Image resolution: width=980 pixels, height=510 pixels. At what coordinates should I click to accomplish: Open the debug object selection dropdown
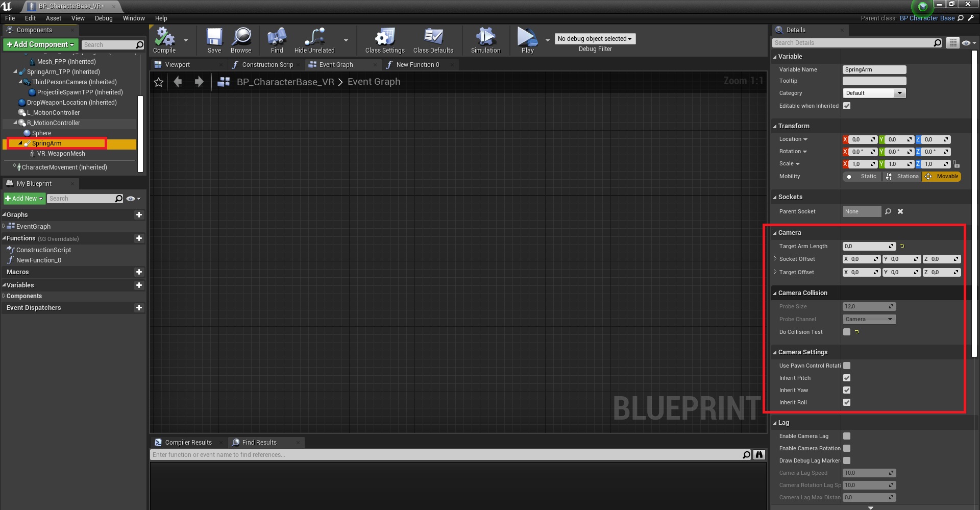click(595, 39)
